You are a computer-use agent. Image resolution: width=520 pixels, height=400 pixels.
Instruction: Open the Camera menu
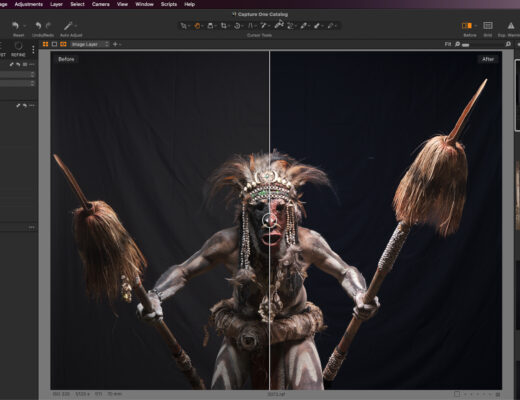101,4
